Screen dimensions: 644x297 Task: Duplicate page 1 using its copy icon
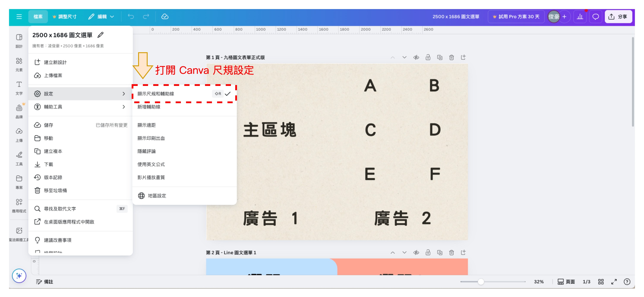click(x=440, y=57)
